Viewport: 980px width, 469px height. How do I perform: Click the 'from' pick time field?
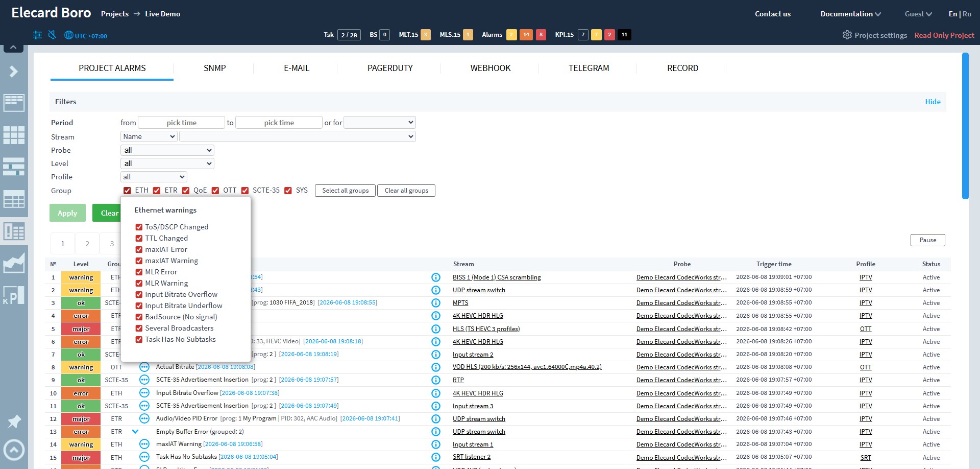(181, 123)
